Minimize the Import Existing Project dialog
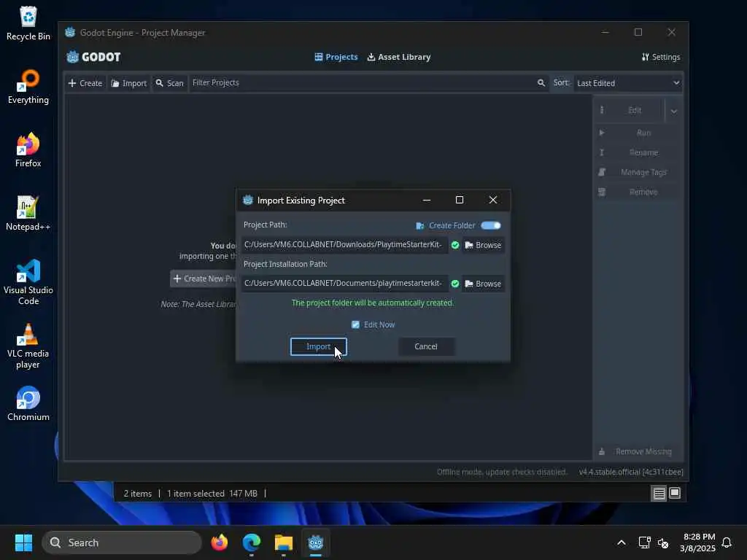 coord(426,200)
